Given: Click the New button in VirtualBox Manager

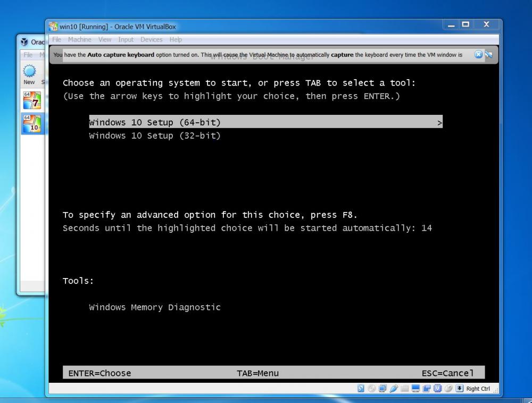Looking at the screenshot, I should tap(29, 74).
